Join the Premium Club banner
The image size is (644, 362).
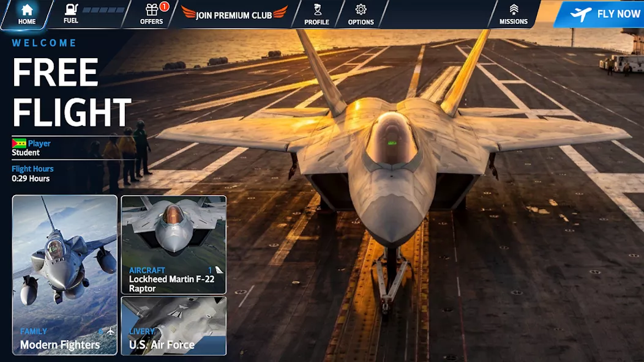(234, 14)
